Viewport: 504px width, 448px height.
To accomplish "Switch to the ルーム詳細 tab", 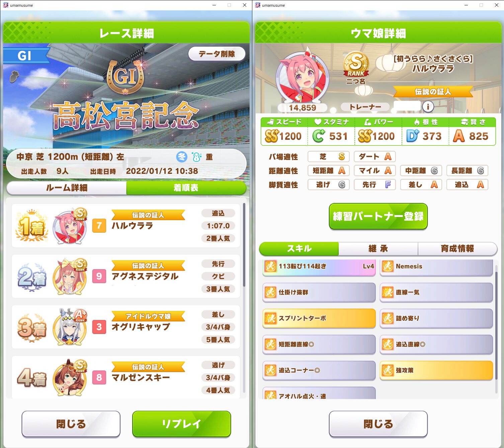I will point(67,188).
